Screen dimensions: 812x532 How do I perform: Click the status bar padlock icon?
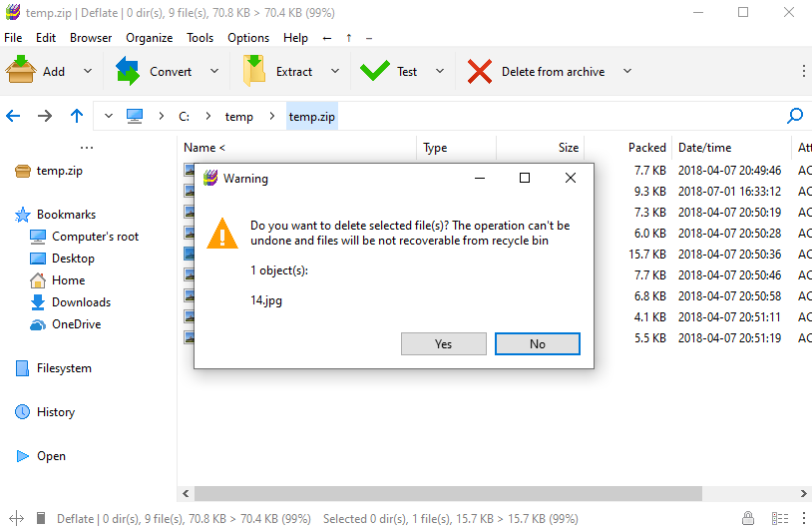(747, 518)
